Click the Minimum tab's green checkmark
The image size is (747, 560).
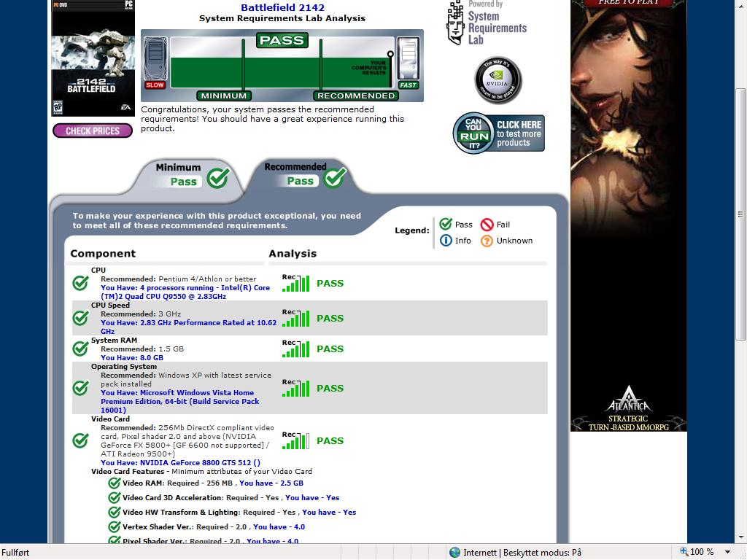[217, 179]
